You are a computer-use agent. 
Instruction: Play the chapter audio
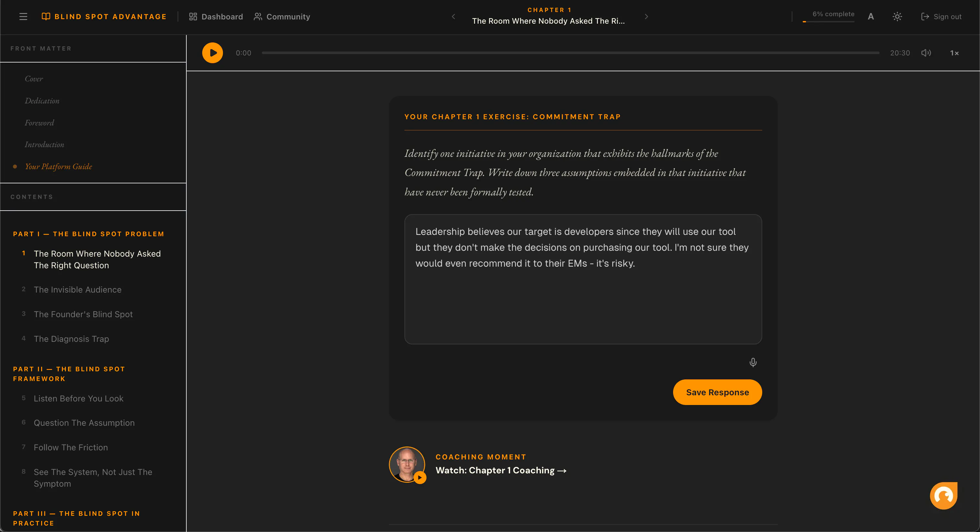pyautogui.click(x=212, y=53)
